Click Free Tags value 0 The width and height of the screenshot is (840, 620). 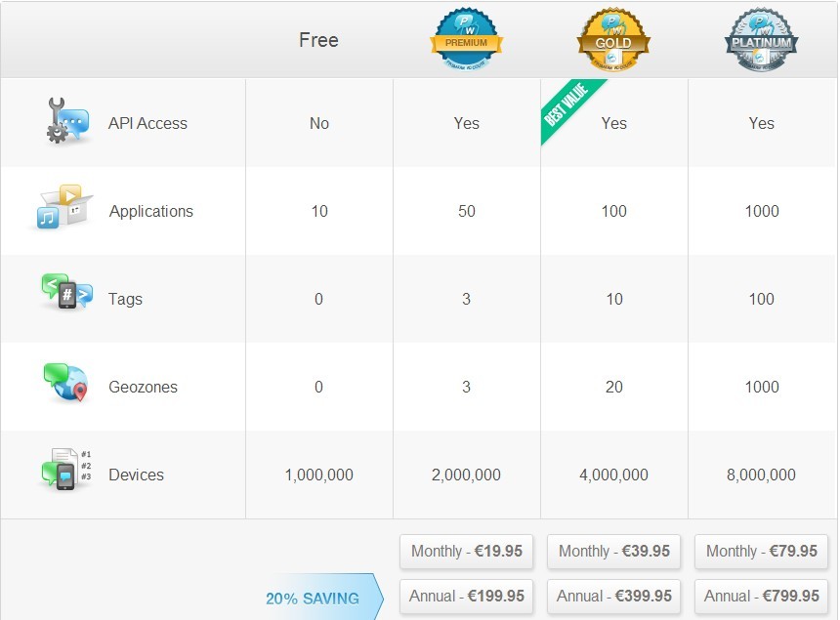click(x=318, y=299)
